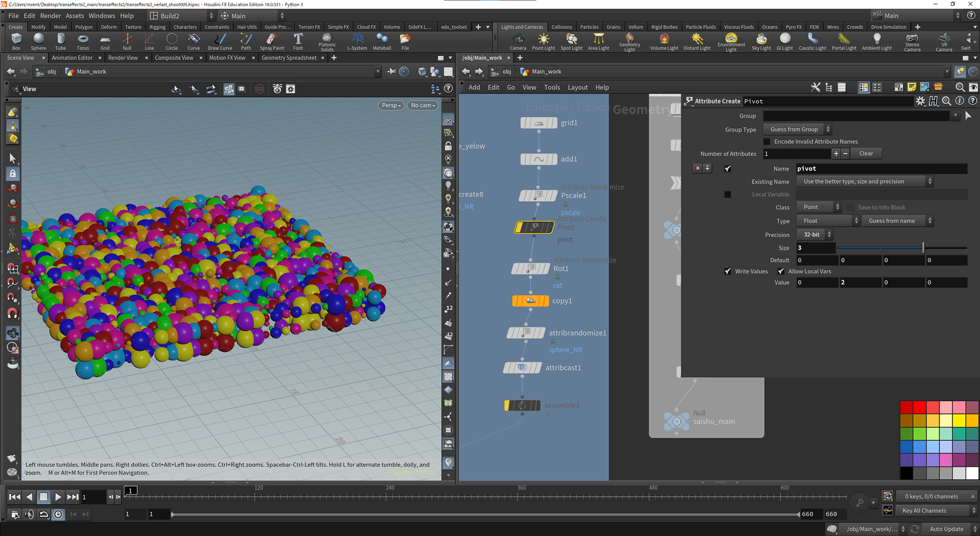
Task: Select the Platonic Solids tool
Action: click(327, 42)
